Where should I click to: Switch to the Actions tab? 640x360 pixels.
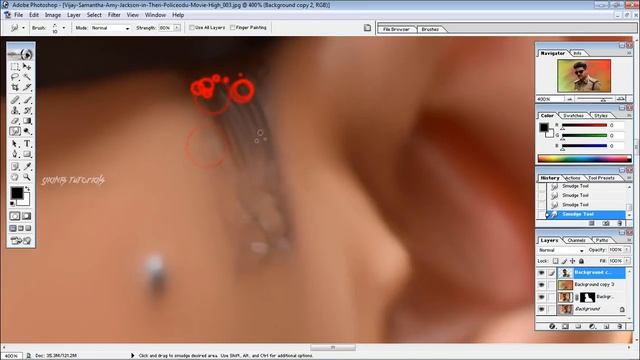point(572,178)
